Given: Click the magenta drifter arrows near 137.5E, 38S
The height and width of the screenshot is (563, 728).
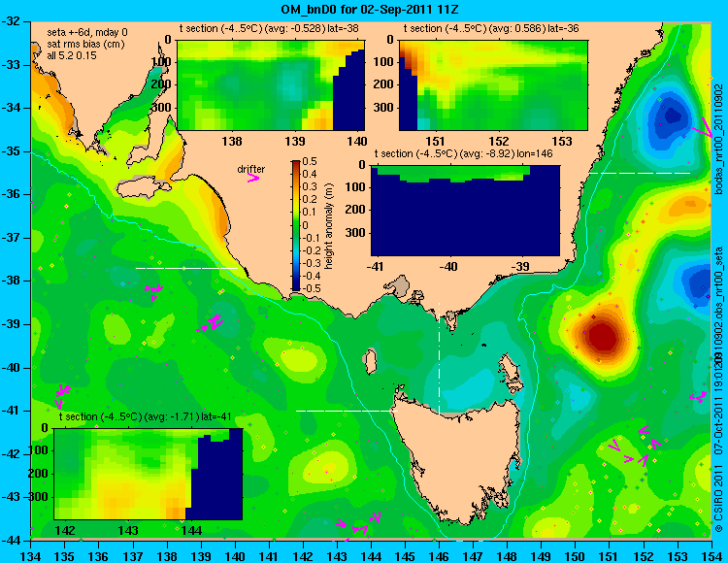Looking at the screenshot, I should tap(154, 291).
